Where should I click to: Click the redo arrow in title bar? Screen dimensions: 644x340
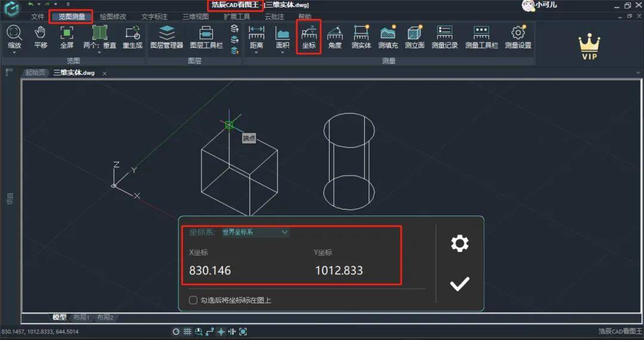point(47,4)
